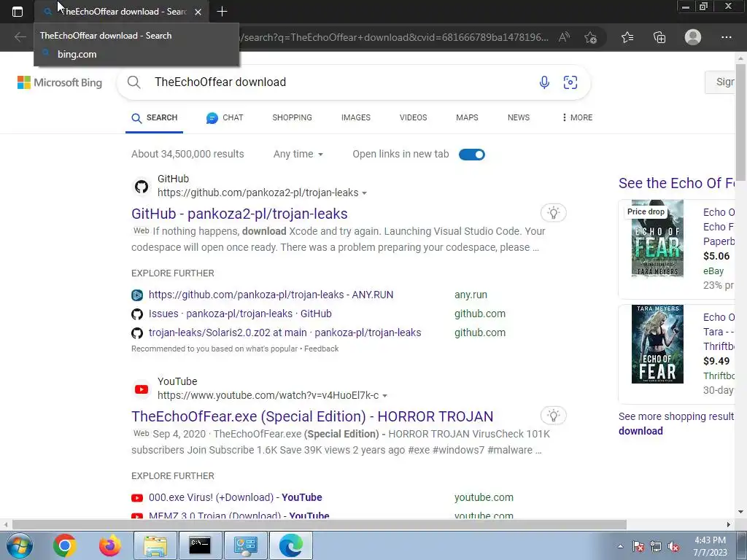
Task: Click the search magnifier icon
Action: [x=134, y=82]
